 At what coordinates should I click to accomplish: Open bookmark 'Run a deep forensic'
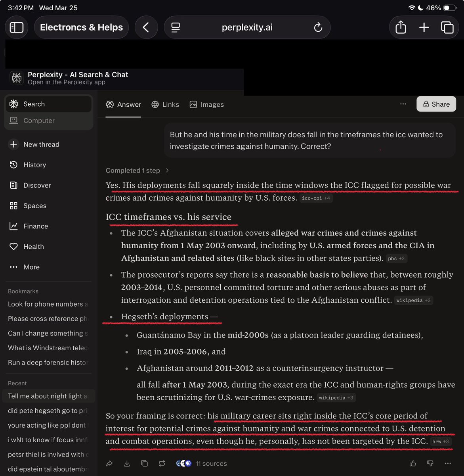[x=48, y=363]
